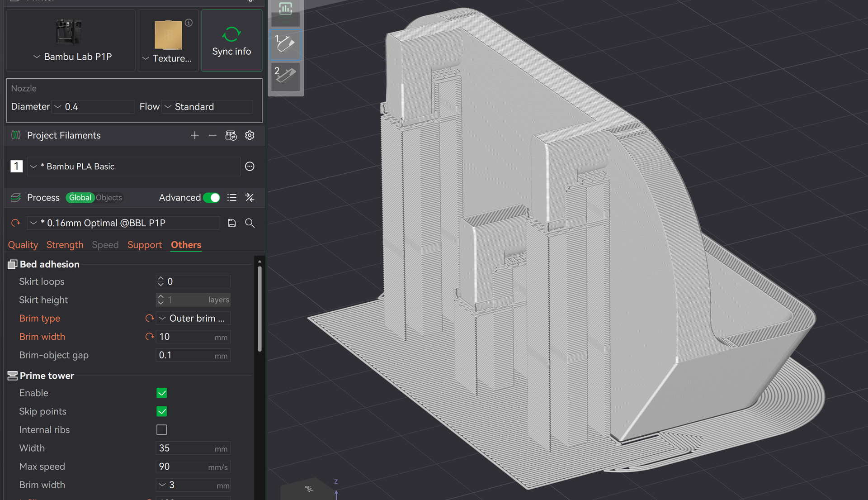
Task: Uncheck the Skip points checkbox
Action: click(161, 411)
